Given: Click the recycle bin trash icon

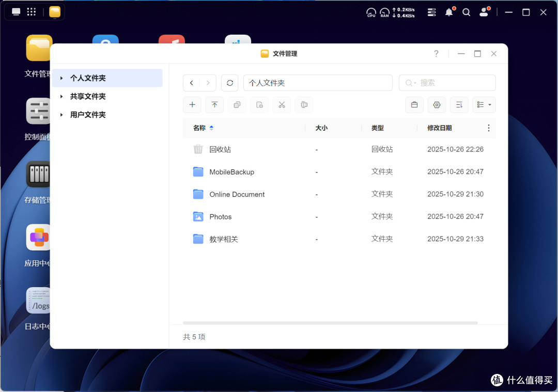Looking at the screenshot, I should (x=198, y=149).
